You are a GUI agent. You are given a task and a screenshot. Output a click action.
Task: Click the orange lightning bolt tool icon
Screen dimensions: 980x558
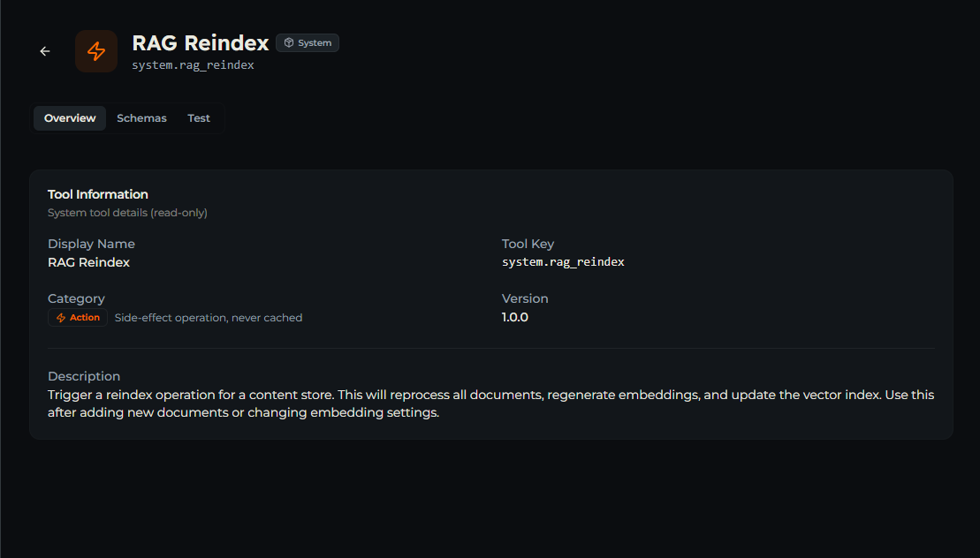[96, 51]
